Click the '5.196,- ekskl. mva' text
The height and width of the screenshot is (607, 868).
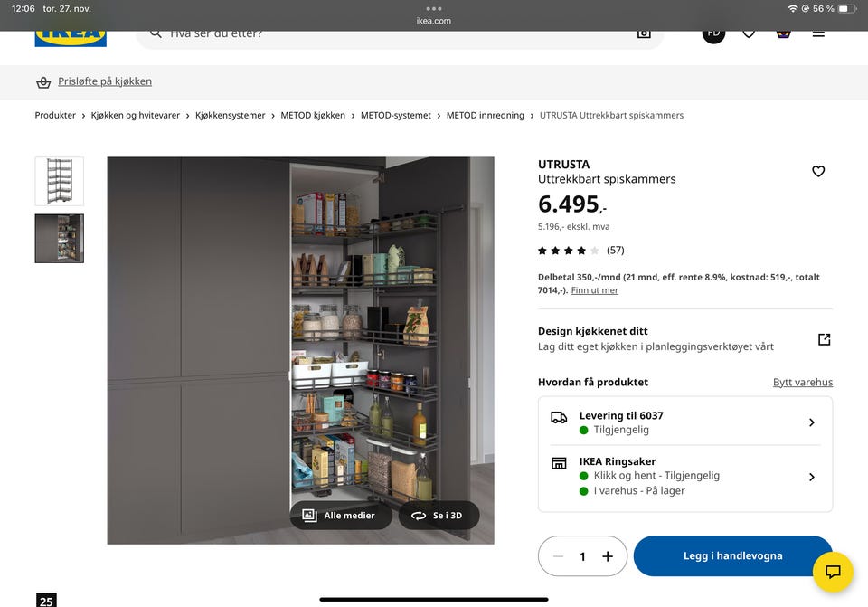pos(573,226)
